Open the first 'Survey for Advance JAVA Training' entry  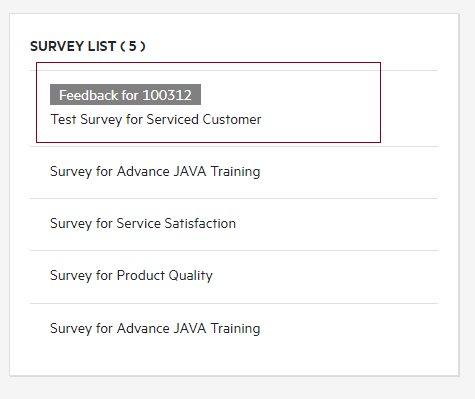[155, 172]
